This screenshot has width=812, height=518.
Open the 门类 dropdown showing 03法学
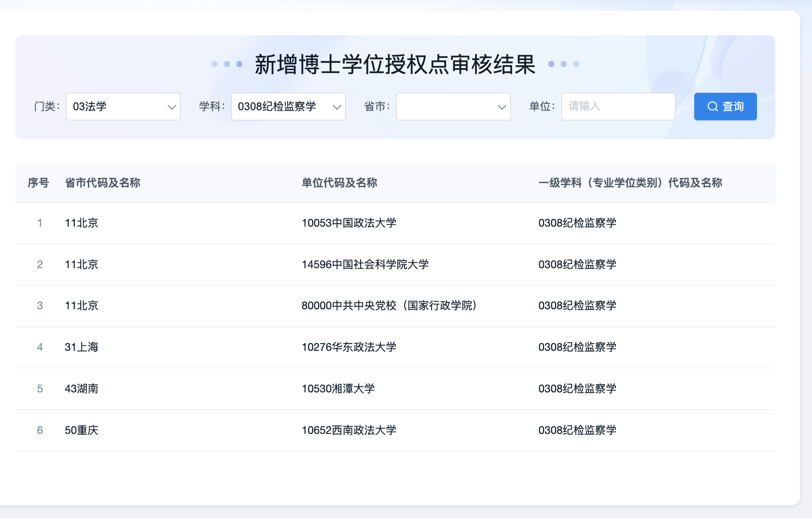tap(116, 106)
